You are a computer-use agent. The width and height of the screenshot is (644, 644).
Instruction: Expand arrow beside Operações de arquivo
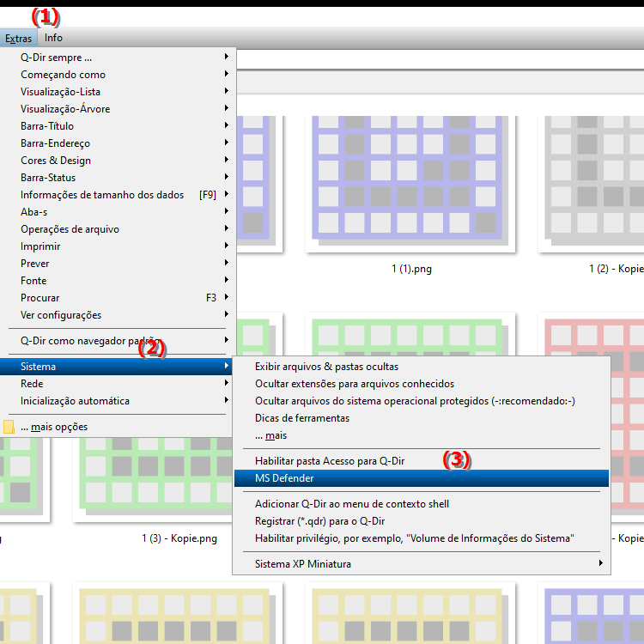pyautogui.click(x=227, y=228)
